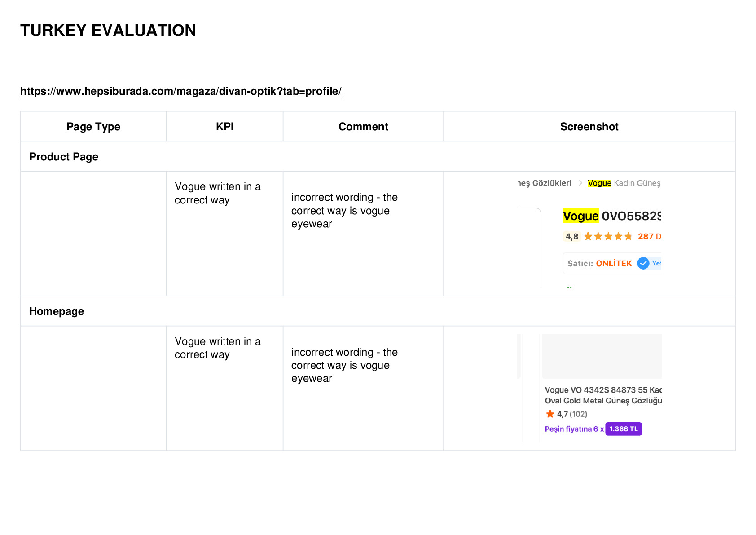756x535 pixels.
Task: Open the hepsiburada divan-optik profile link
Action: pyautogui.click(x=181, y=91)
